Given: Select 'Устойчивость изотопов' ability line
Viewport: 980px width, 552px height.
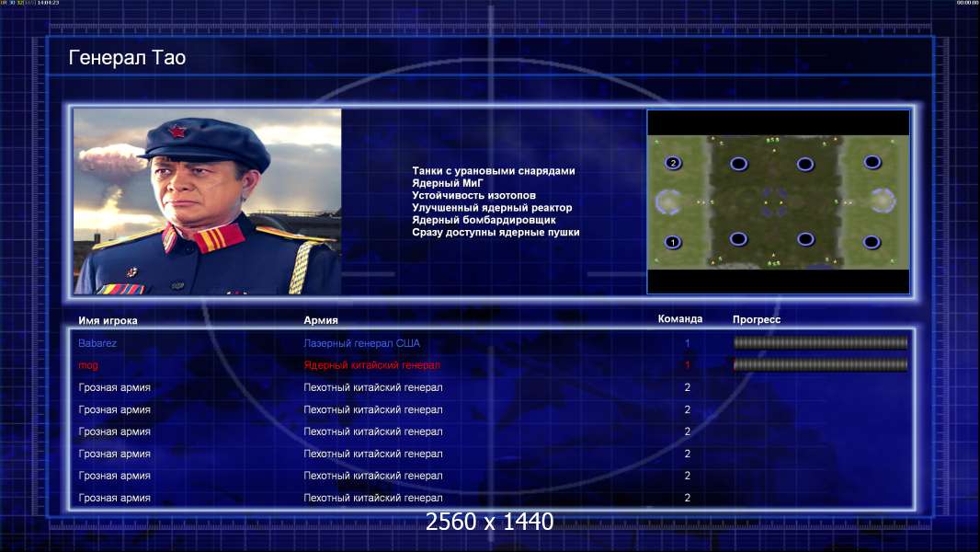Looking at the screenshot, I should coord(473,195).
